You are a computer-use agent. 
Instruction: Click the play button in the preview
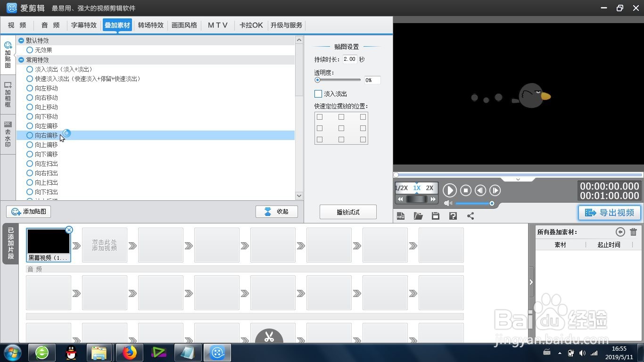pyautogui.click(x=450, y=190)
